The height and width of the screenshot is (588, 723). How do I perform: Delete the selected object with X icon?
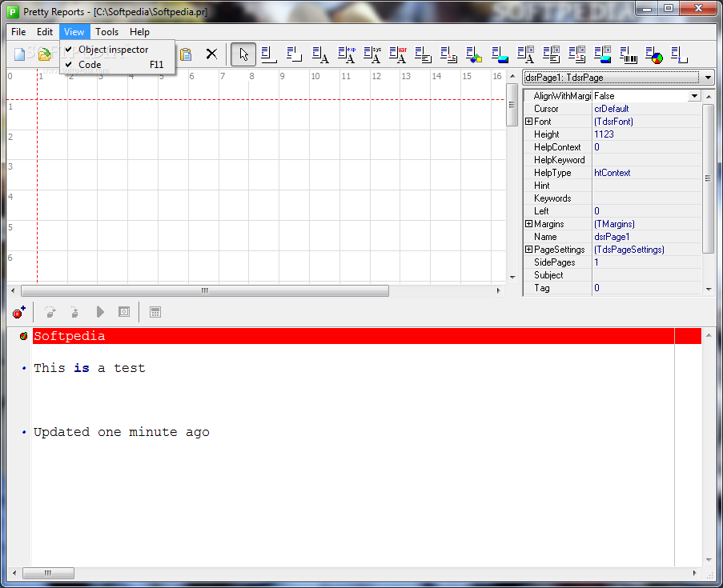coord(211,54)
